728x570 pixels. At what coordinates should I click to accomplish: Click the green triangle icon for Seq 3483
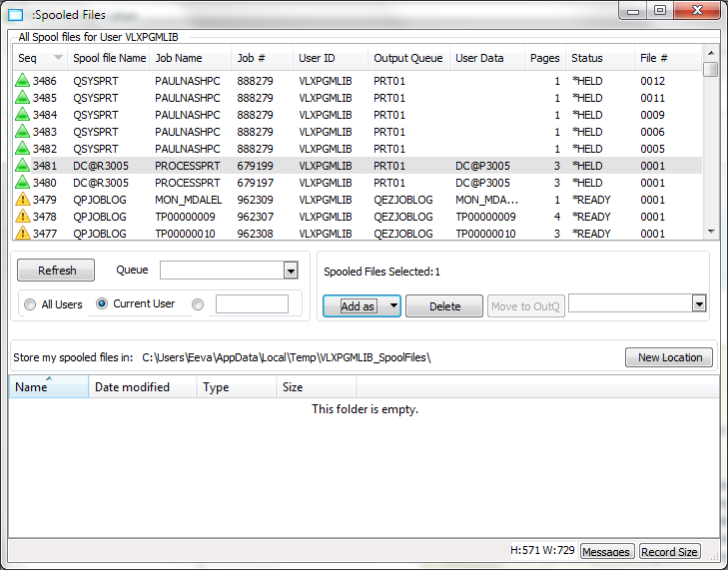[22, 132]
